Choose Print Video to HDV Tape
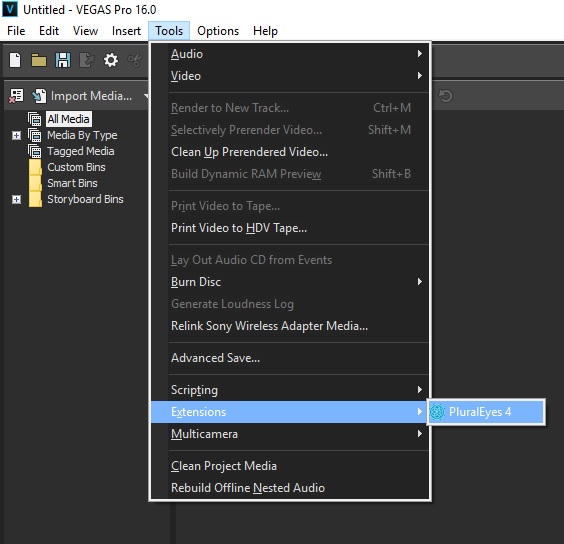This screenshot has height=544, width=564. coord(290,228)
